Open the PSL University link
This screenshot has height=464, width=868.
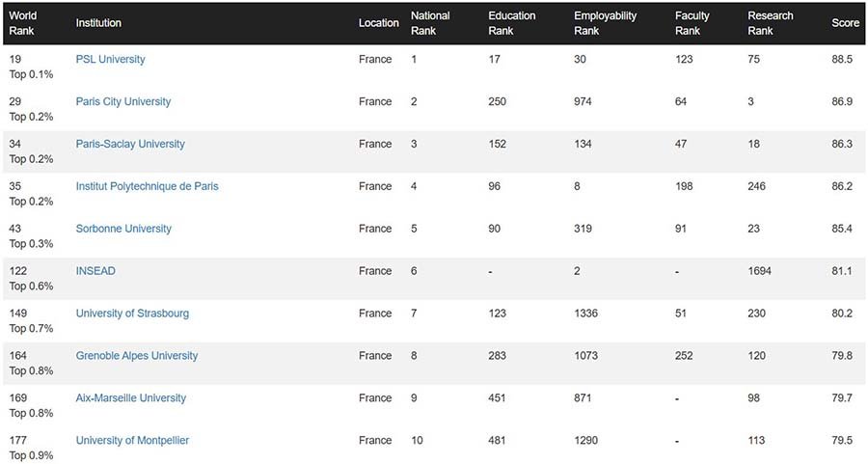[110, 60]
